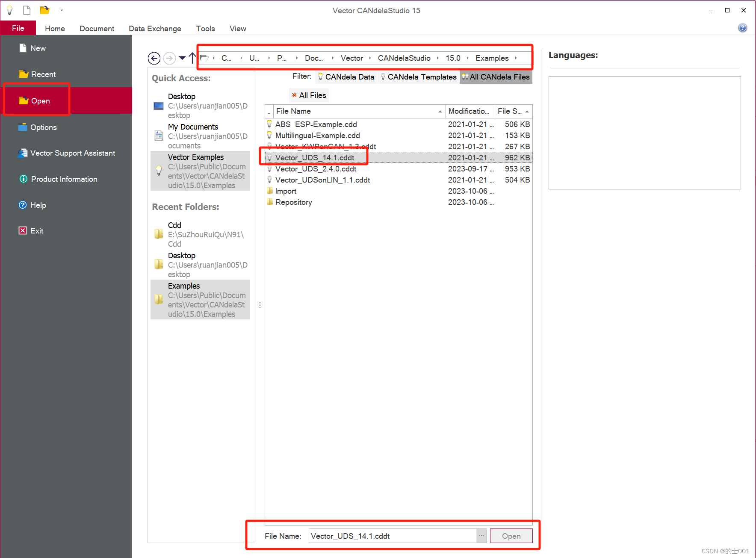Click the Doc... breadcrumb segment
The height and width of the screenshot is (558, 756).
[x=313, y=58]
